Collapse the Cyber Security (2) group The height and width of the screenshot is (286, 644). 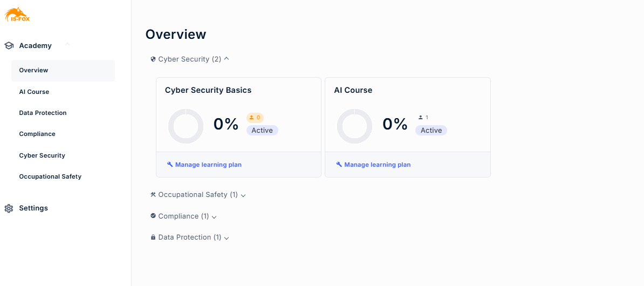tap(227, 59)
